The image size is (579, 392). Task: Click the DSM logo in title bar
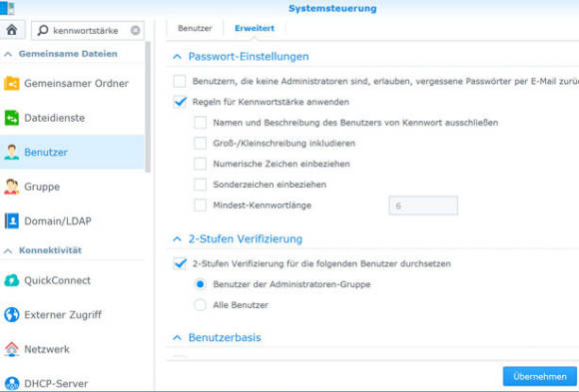7,8
